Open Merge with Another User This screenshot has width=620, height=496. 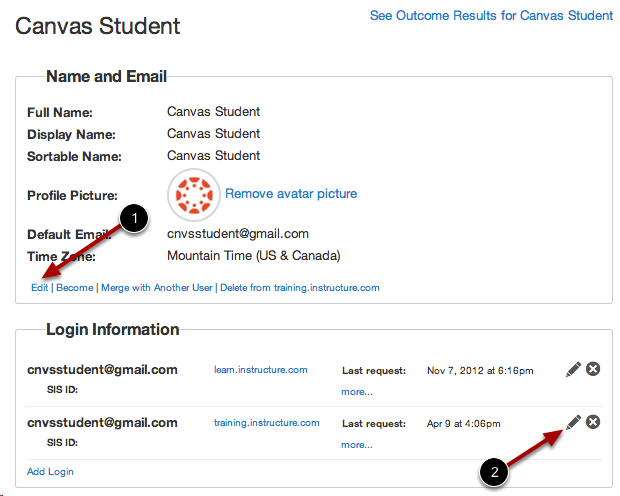[x=155, y=288]
